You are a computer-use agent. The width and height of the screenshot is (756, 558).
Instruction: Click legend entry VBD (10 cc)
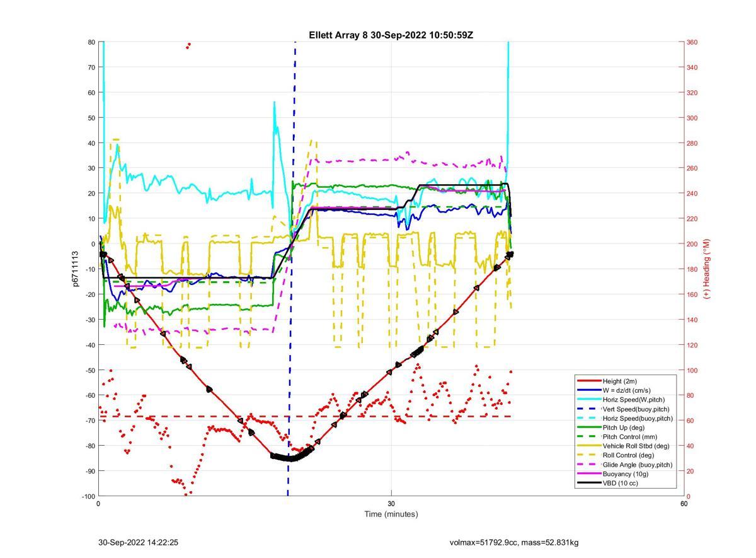click(621, 483)
